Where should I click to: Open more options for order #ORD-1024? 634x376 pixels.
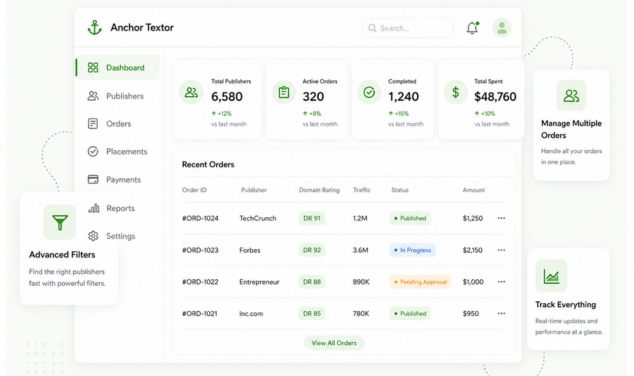pos(501,218)
